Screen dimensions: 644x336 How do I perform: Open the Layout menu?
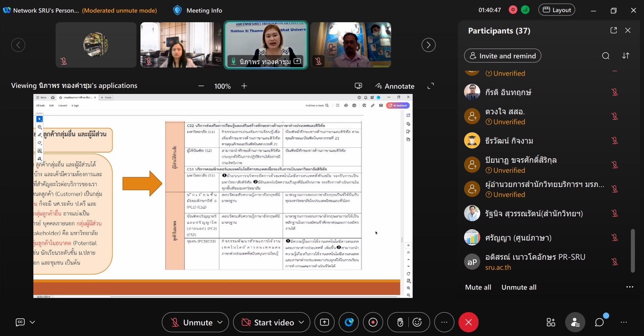pos(557,10)
